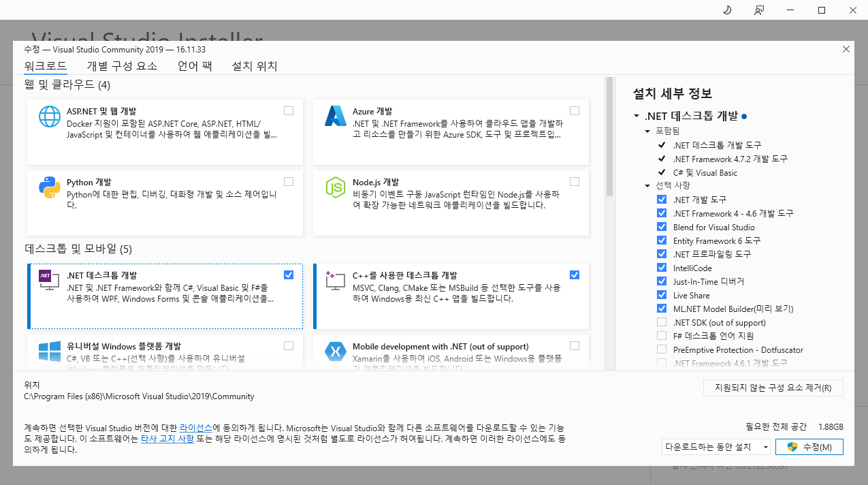The width and height of the screenshot is (868, 485).
Task: Click the Azure development logo icon
Action: click(x=336, y=116)
